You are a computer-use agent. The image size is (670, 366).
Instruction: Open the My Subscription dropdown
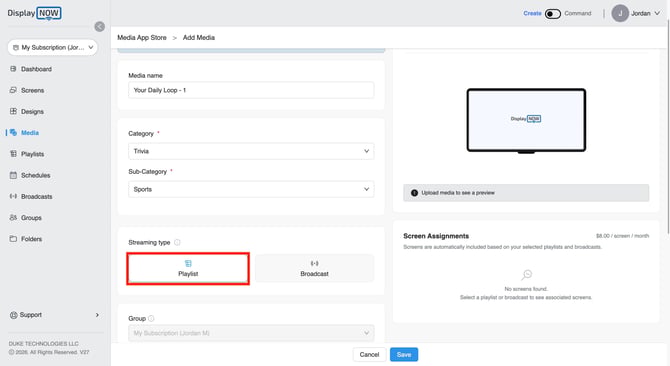(x=53, y=47)
